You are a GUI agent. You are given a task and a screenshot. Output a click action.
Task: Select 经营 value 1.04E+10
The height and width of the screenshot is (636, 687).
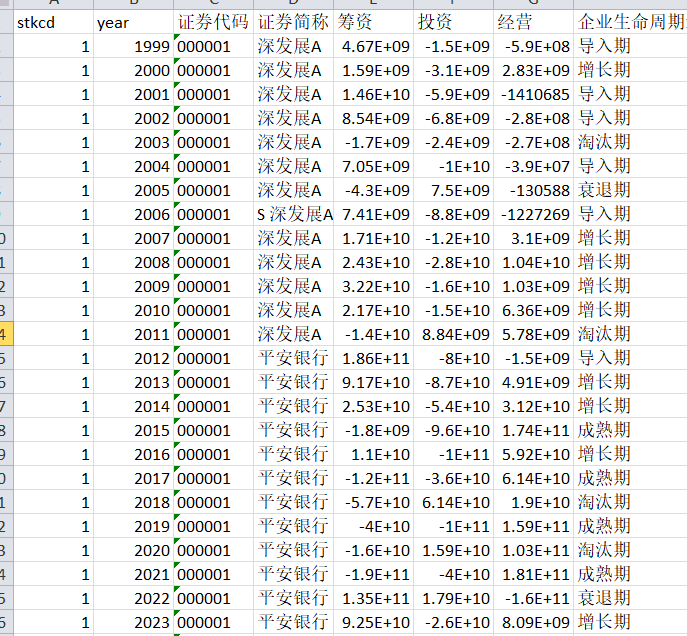(x=533, y=262)
